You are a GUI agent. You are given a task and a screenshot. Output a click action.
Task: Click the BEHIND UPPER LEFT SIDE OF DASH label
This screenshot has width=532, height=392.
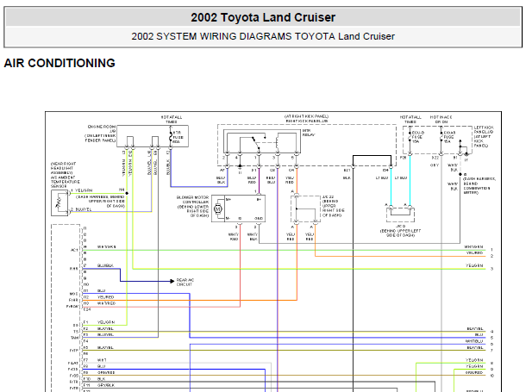tap(400, 233)
